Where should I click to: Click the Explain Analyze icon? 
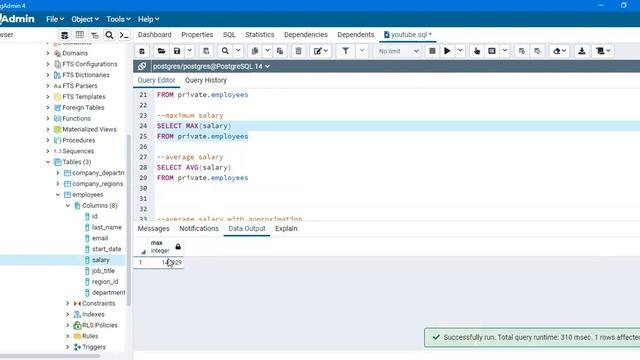492,51
